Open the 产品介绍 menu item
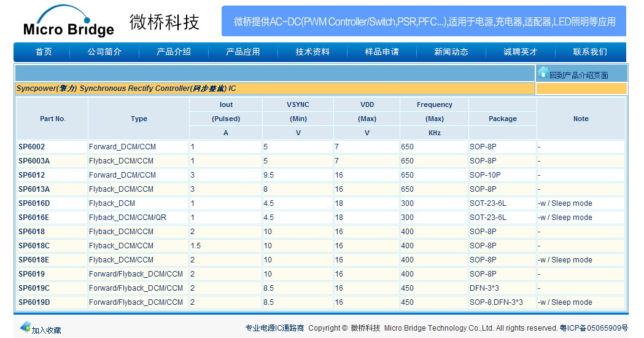Image resolution: width=644 pixels, height=338 pixels. coord(174,52)
